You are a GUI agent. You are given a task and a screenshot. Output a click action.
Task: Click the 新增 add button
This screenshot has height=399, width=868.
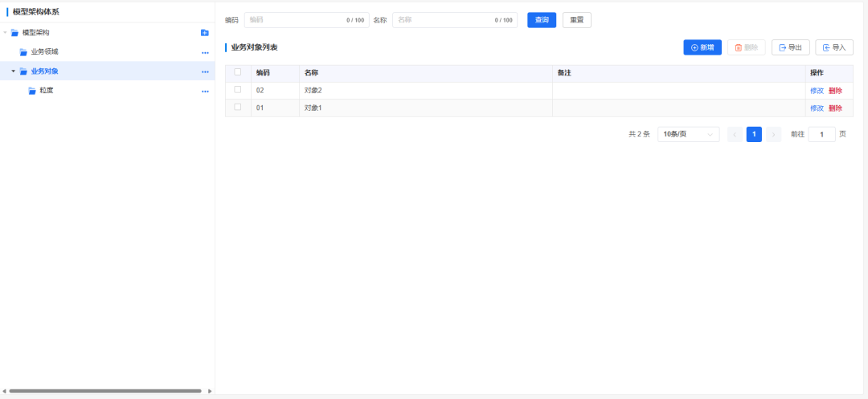pyautogui.click(x=702, y=47)
